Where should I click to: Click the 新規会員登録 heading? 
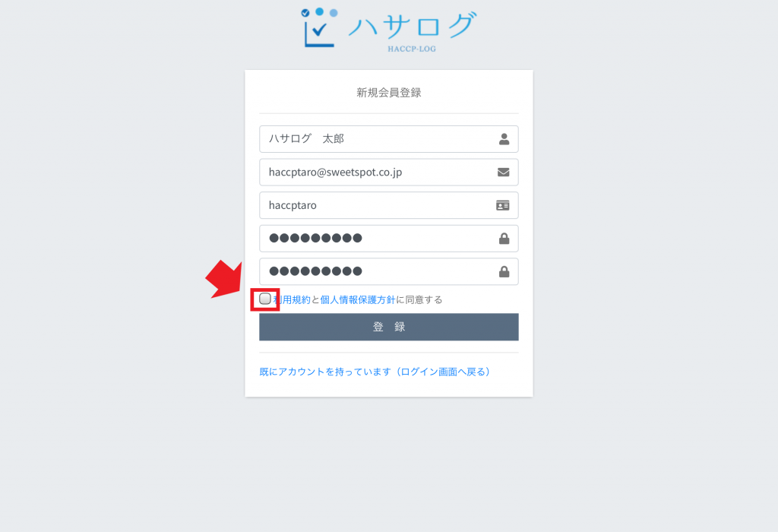click(389, 93)
